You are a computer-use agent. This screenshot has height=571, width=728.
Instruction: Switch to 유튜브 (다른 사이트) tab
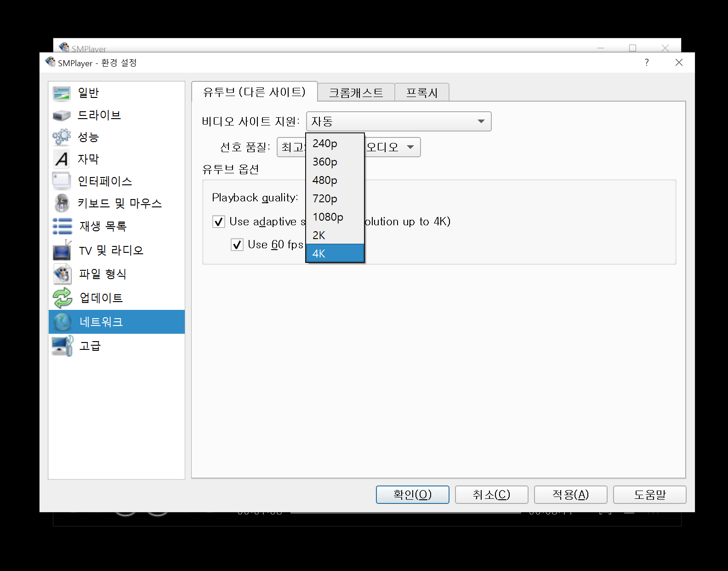254,92
